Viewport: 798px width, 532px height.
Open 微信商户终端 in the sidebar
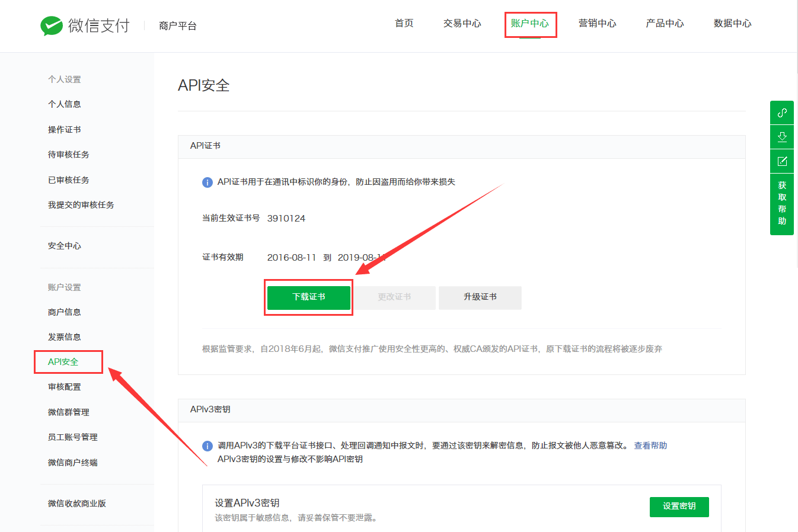[73, 463]
